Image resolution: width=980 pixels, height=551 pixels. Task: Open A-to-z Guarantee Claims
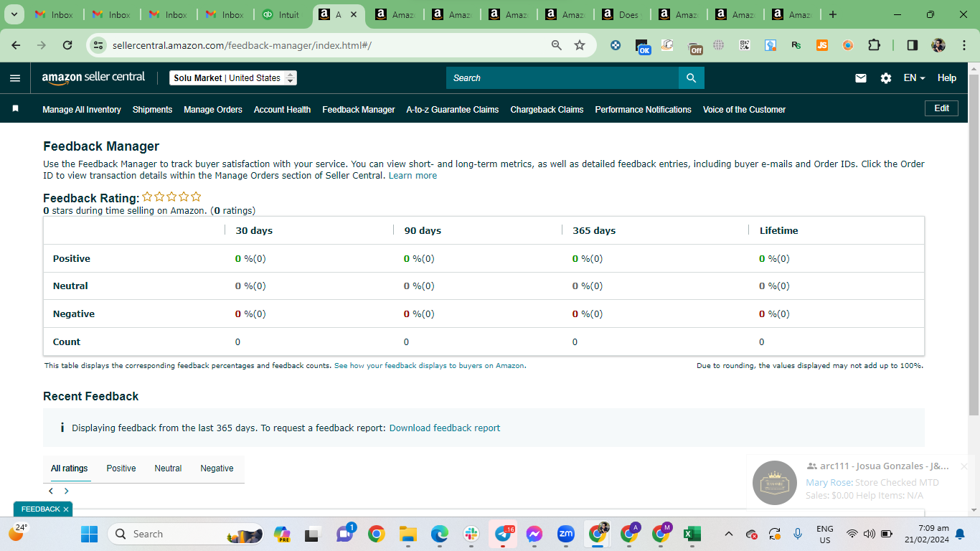(453, 110)
